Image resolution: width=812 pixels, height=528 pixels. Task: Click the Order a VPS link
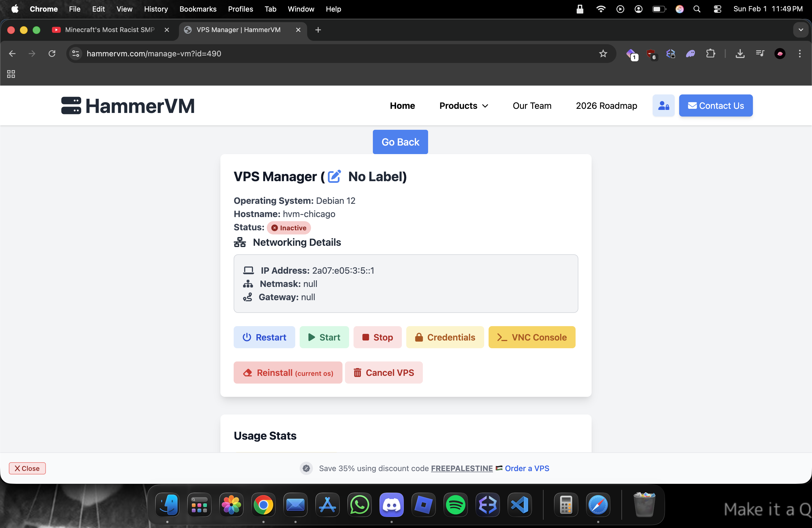pyautogui.click(x=527, y=468)
